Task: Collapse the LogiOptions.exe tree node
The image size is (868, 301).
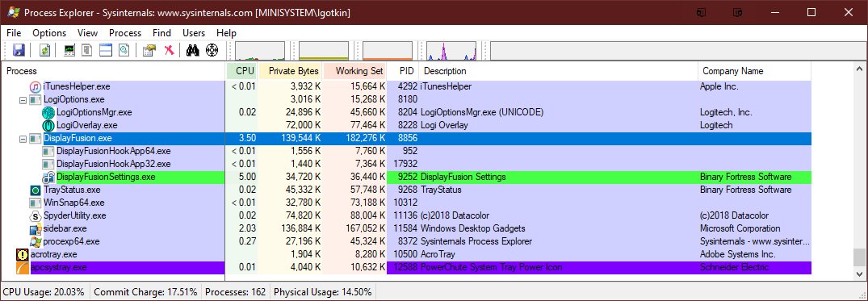Action: click(23, 99)
